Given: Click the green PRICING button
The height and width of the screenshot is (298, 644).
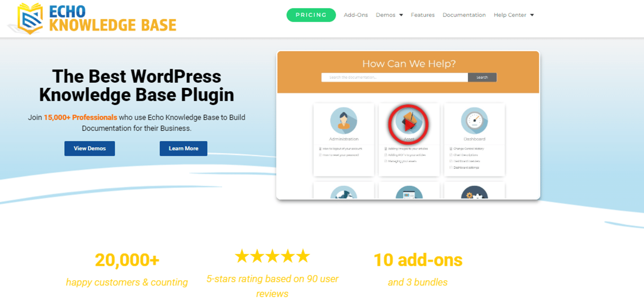Looking at the screenshot, I should pos(311,15).
